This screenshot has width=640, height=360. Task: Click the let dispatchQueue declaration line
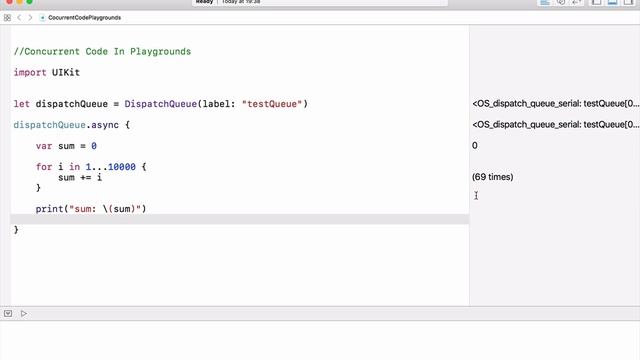click(160, 104)
